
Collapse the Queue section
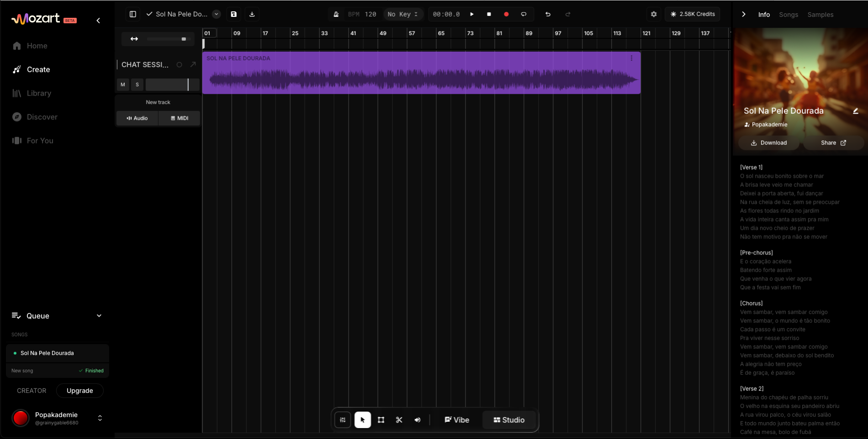[x=99, y=316]
